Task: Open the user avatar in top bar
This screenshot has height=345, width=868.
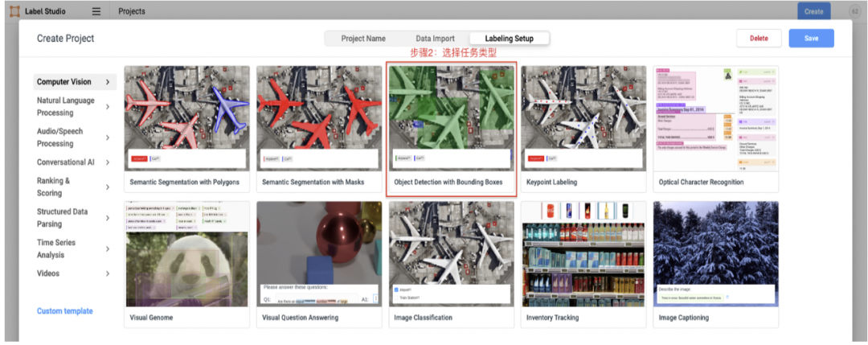Action: [854, 11]
